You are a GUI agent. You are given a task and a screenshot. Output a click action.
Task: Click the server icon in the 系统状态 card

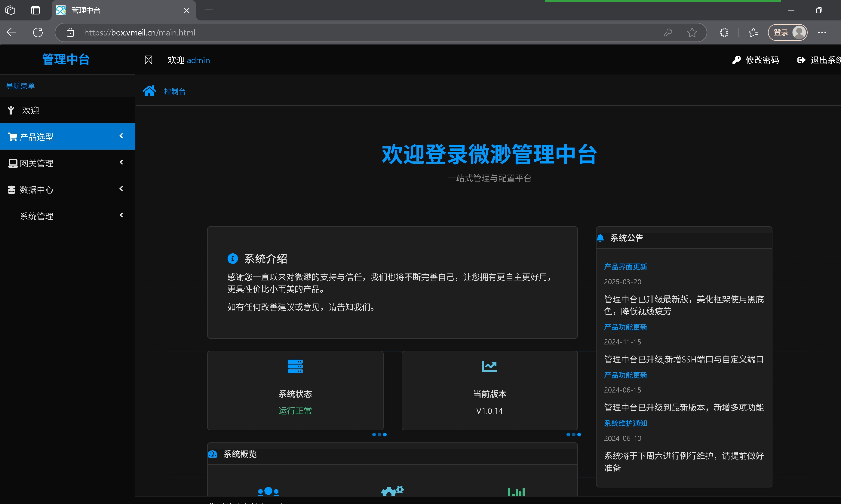coord(295,366)
